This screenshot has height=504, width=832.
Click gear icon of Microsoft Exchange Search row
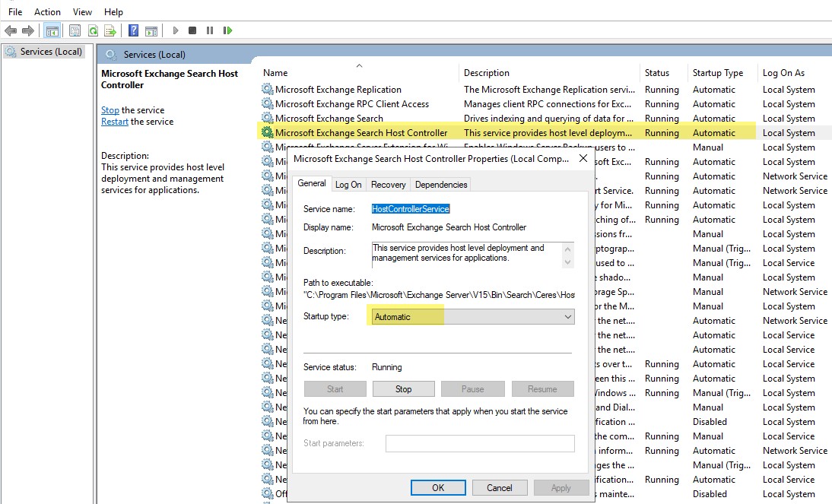click(268, 118)
